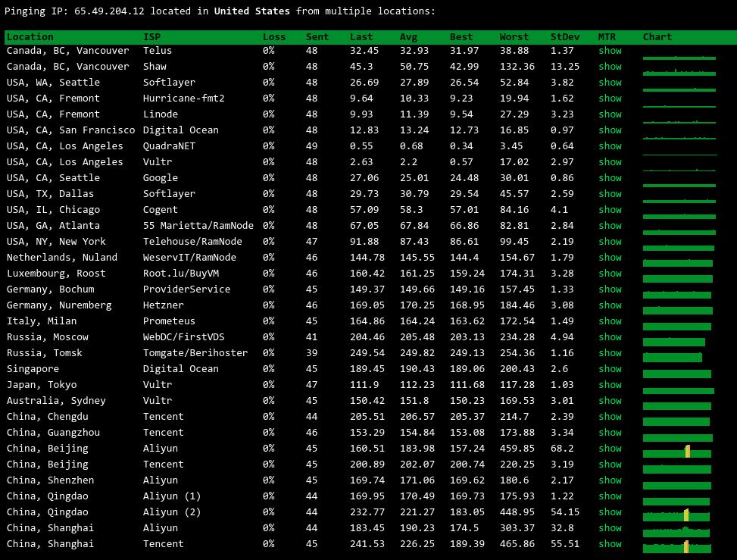Open 'show' link for Aliyun Shenzhen
The height and width of the screenshot is (560, 737).
pyautogui.click(x=610, y=480)
